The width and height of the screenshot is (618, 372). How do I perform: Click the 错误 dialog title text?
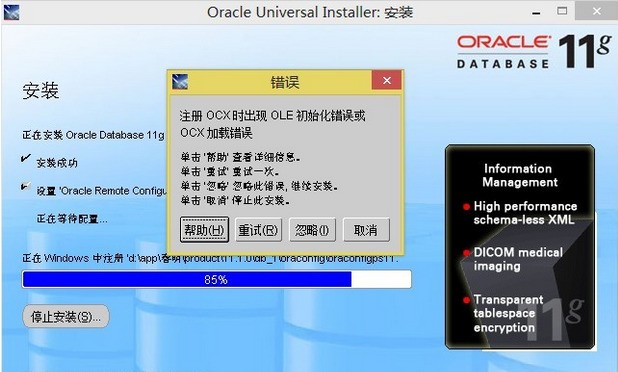click(x=285, y=82)
